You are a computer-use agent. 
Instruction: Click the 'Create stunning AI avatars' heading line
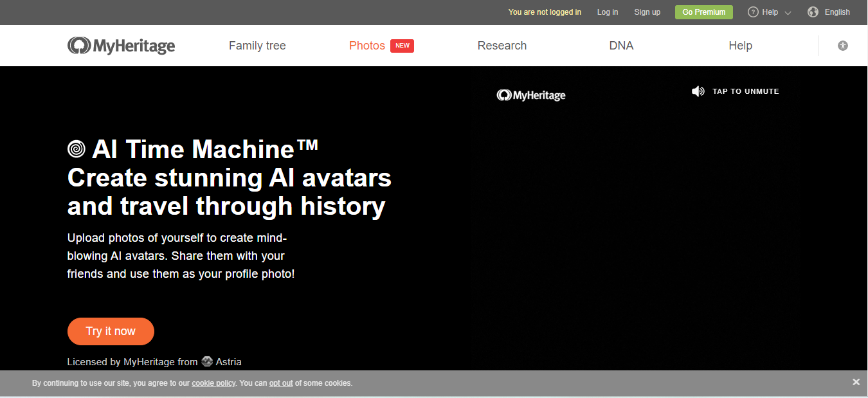click(230, 177)
